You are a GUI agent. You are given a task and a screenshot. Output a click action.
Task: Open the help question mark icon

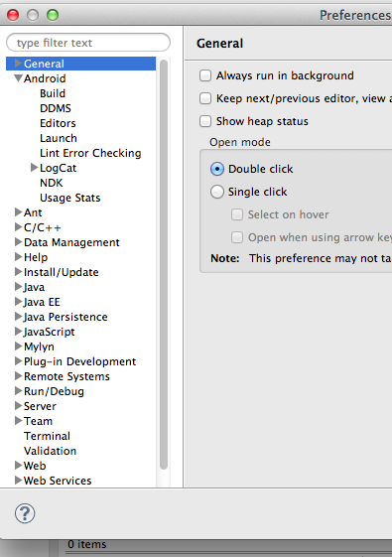(25, 513)
